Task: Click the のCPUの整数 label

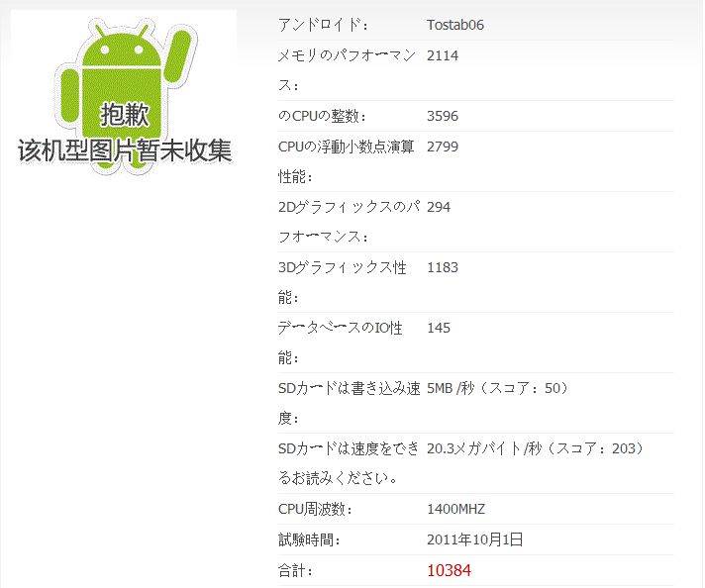Action: point(322,116)
